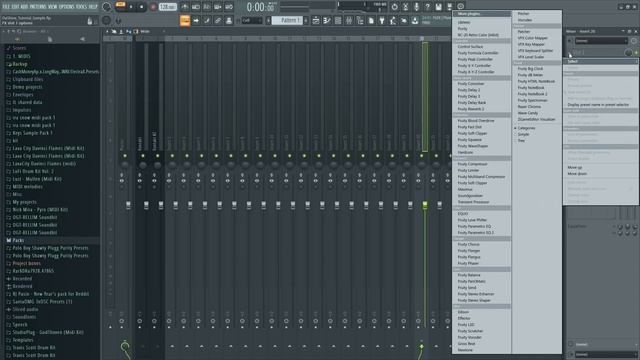Image resolution: width=640 pixels, height=360 pixels.
Task: Select Wave Candy plugin
Action: [x=528, y=113]
